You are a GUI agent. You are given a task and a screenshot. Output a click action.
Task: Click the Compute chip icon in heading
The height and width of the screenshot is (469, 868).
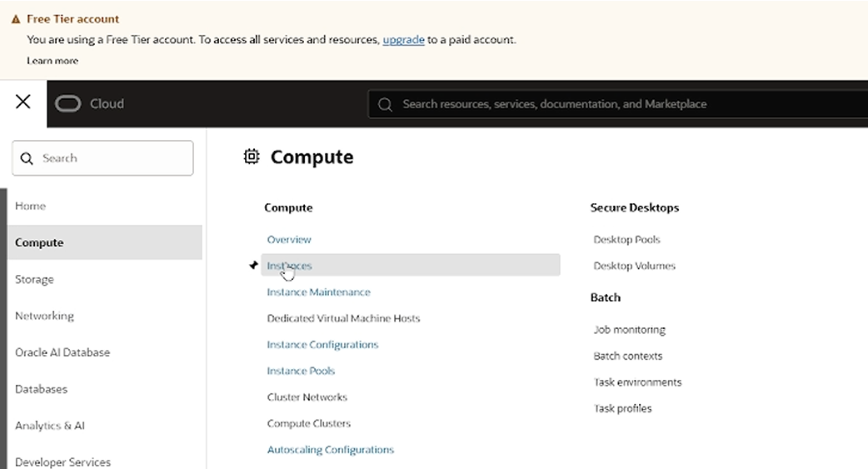252,157
